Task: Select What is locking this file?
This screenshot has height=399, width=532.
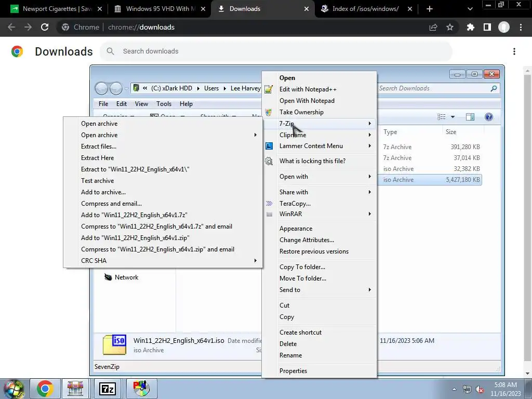Action: (x=312, y=161)
